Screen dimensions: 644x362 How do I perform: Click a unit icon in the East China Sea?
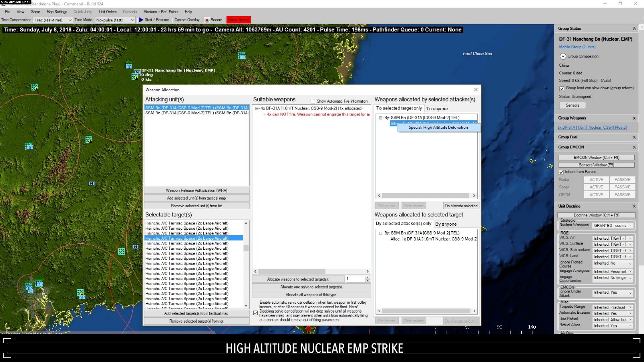(x=242, y=56)
